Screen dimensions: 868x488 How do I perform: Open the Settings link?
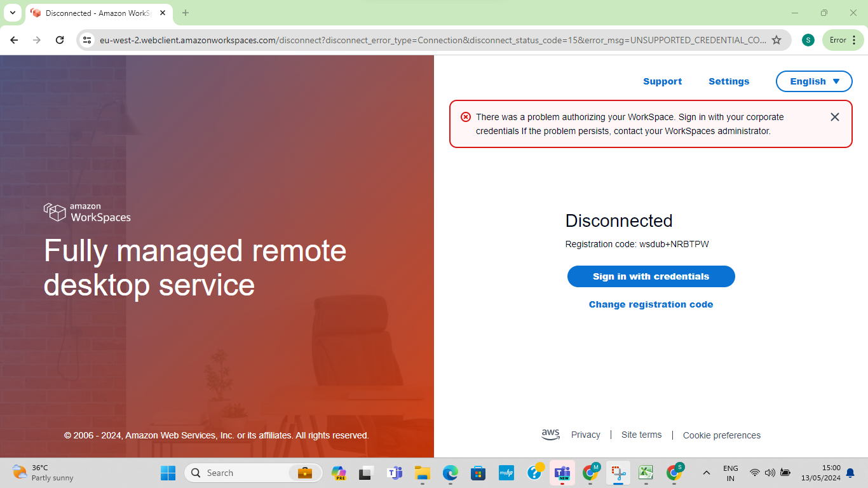(729, 81)
